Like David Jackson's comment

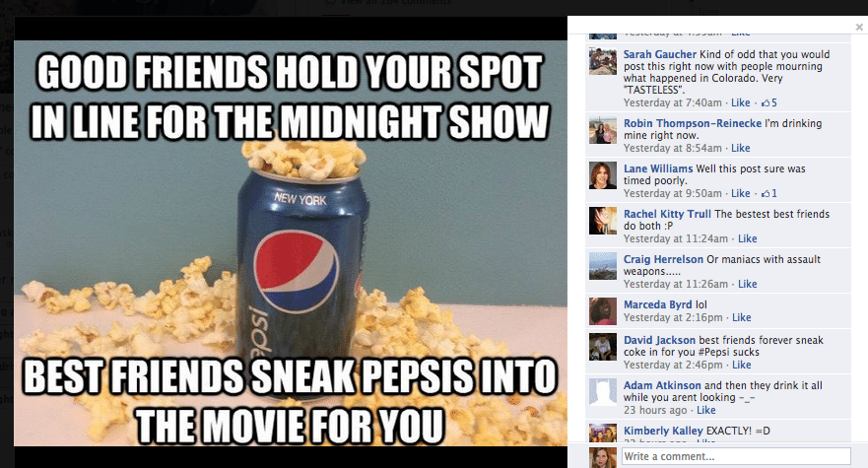[742, 365]
